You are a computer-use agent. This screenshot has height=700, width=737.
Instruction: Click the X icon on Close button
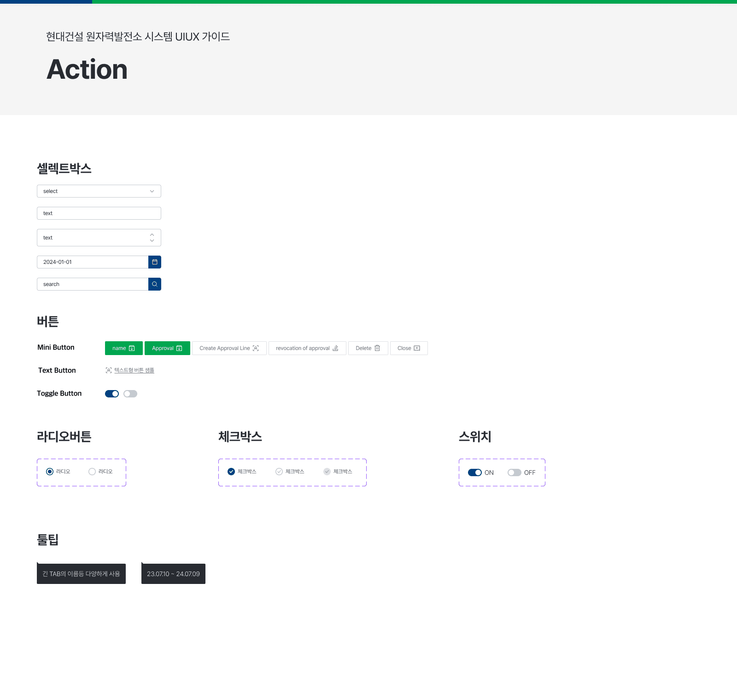417,348
